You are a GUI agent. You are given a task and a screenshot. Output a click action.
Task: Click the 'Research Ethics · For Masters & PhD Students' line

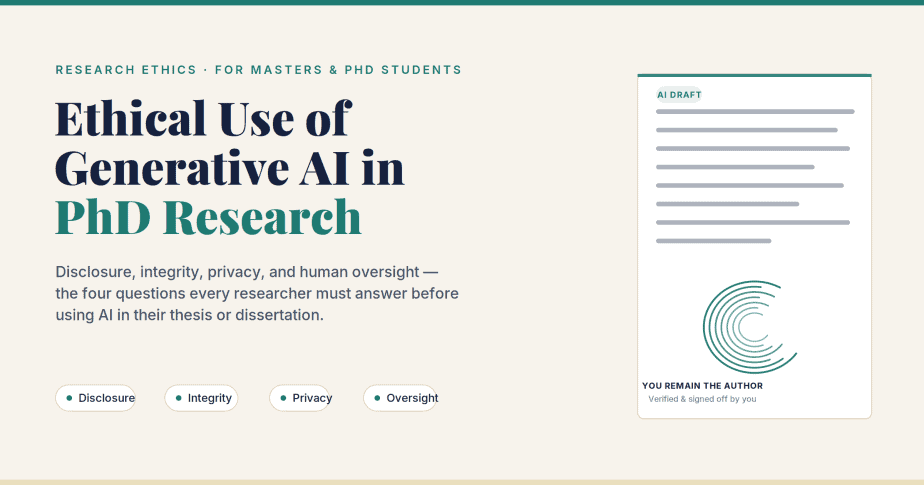coord(259,70)
